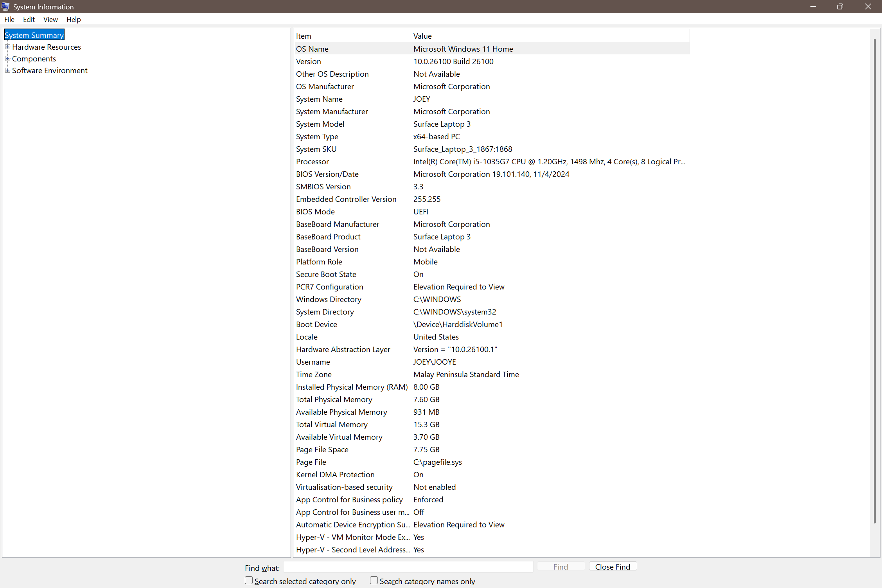The width and height of the screenshot is (882, 588).
Task: Open the Edit menu
Action: (x=29, y=20)
